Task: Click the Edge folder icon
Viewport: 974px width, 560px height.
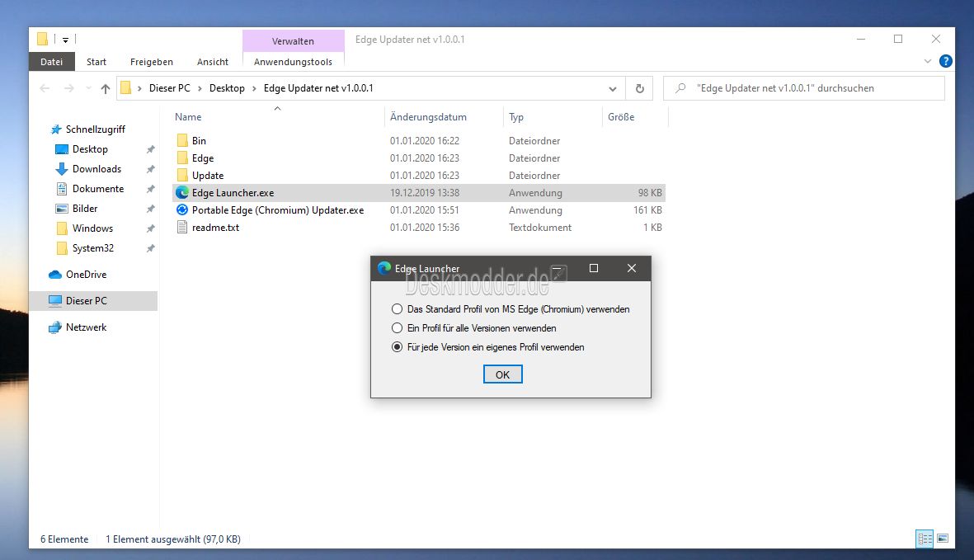Action: tap(182, 158)
